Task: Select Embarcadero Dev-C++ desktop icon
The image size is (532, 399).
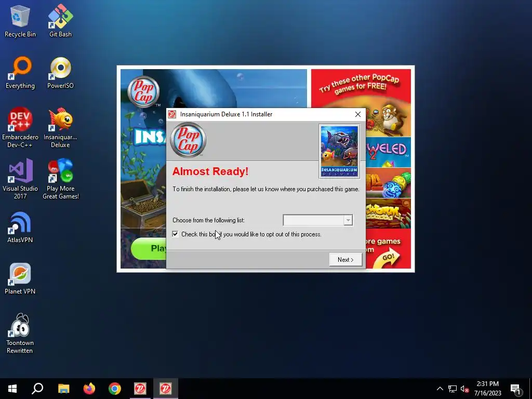Action: pyautogui.click(x=20, y=128)
